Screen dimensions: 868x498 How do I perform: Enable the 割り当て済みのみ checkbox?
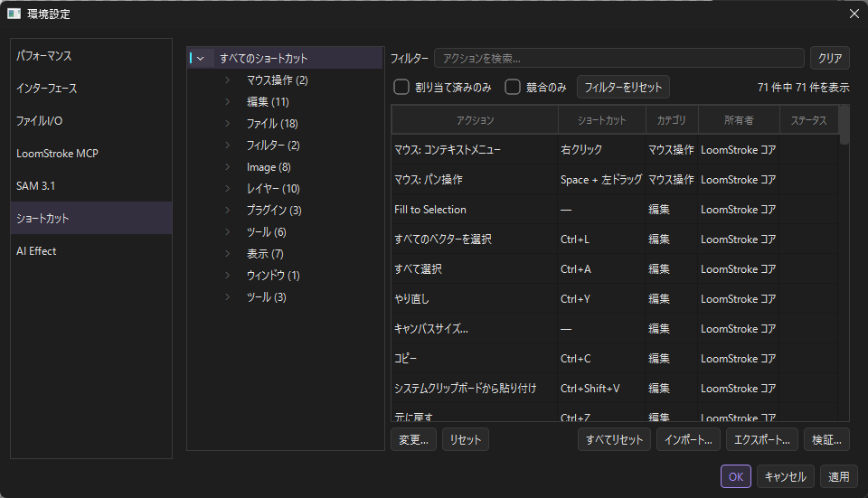401,87
